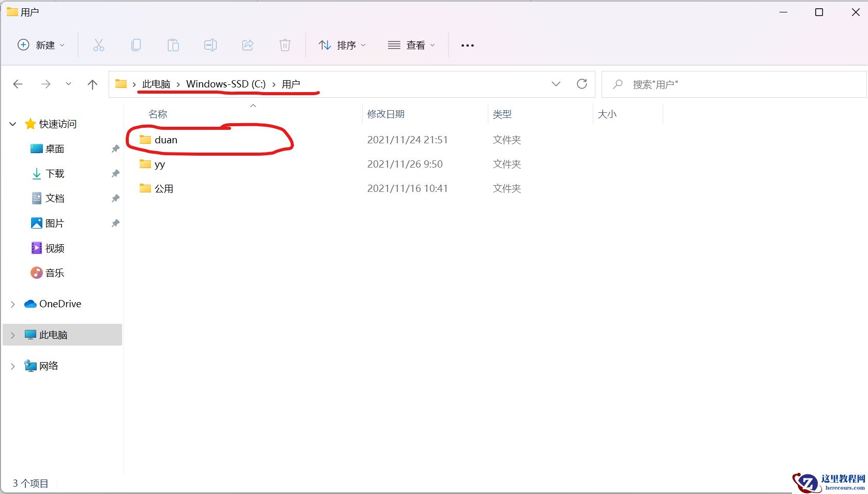Click Windows-SSD (C:) in the address bar
This screenshot has width=868, height=494.
click(225, 84)
